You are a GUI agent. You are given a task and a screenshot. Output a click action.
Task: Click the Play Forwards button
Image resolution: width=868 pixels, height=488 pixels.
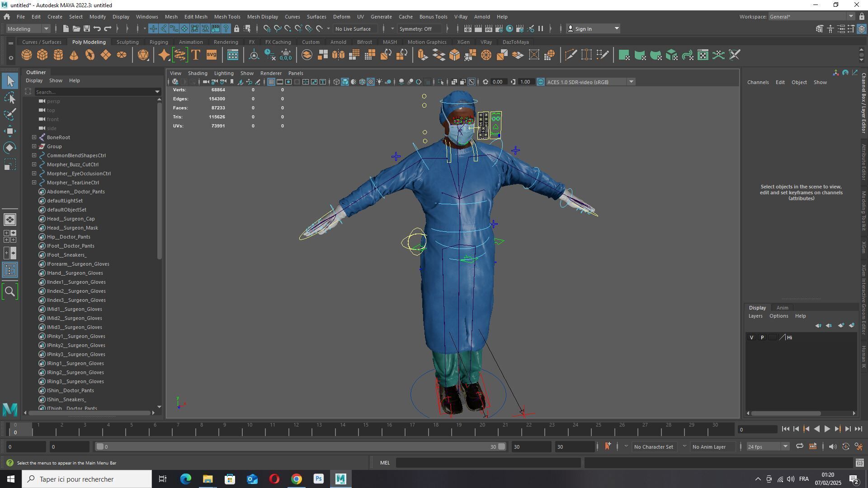(x=827, y=429)
